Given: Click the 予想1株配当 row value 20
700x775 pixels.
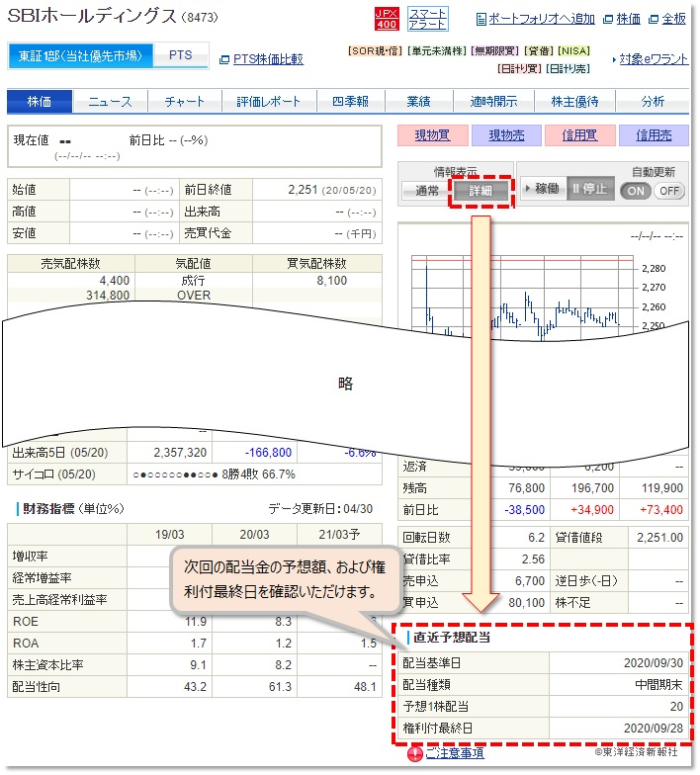Looking at the screenshot, I should [x=676, y=706].
